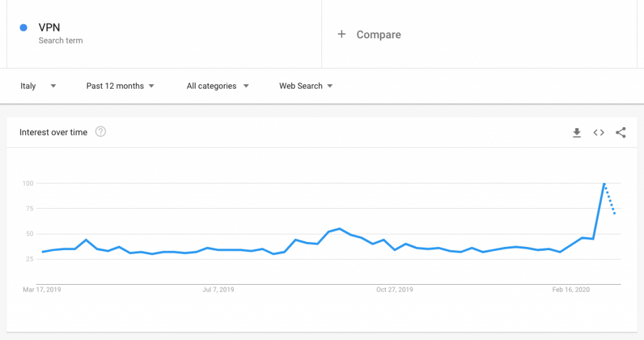Image resolution: width=644 pixels, height=340 pixels.
Task: Add a comparison term with Compare
Action: click(x=378, y=35)
